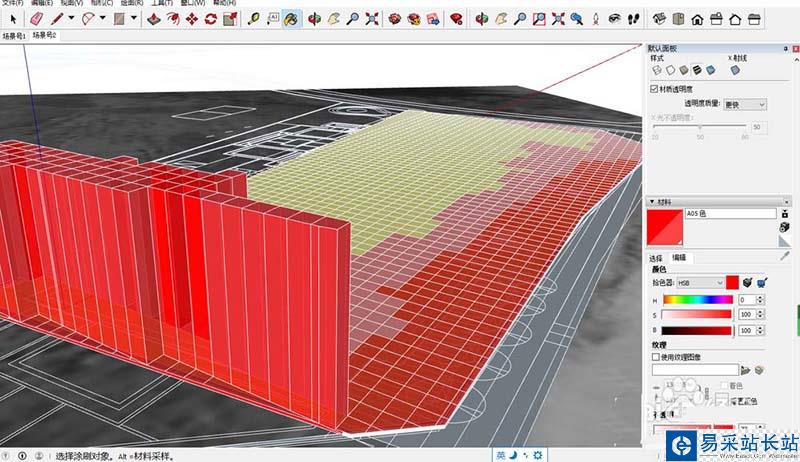Select the Pencil line tool

pos(57,19)
